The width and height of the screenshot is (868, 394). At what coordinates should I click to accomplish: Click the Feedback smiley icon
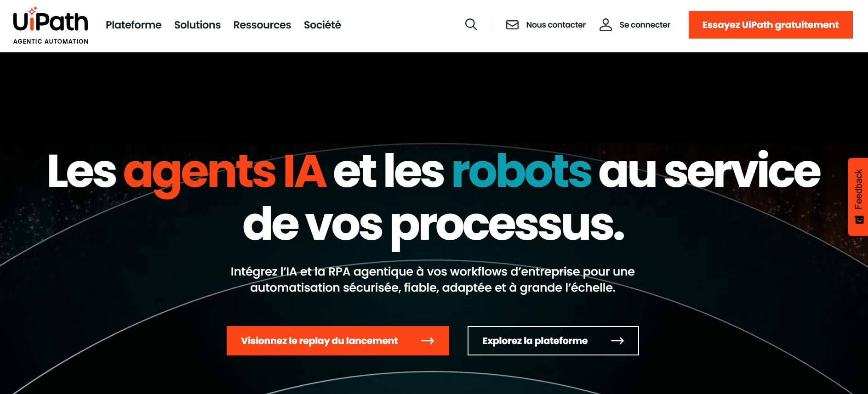click(859, 220)
